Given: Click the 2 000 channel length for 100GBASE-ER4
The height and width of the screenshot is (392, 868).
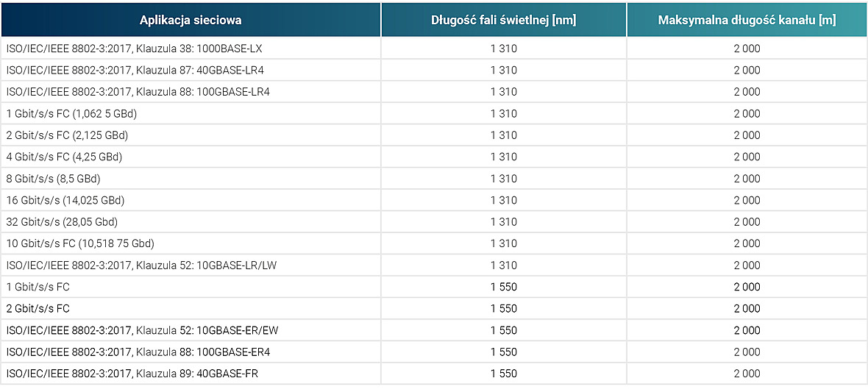Looking at the screenshot, I should [747, 352].
